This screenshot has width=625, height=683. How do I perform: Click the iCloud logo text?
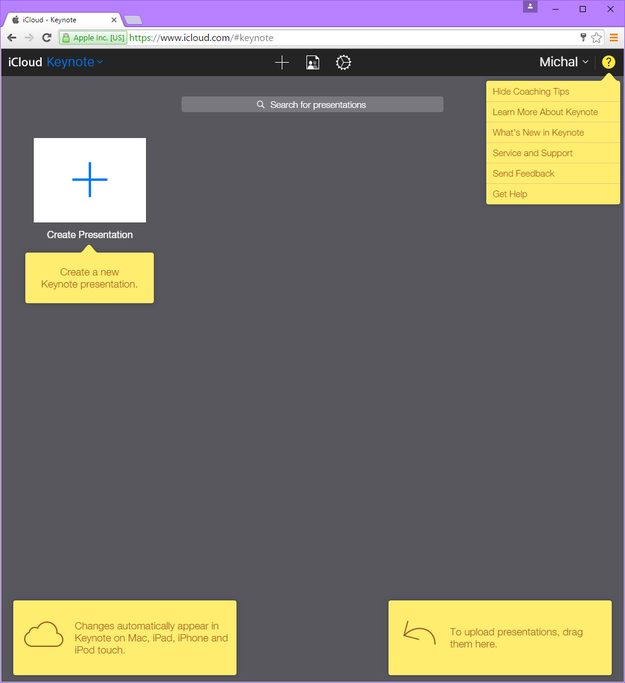[x=25, y=62]
